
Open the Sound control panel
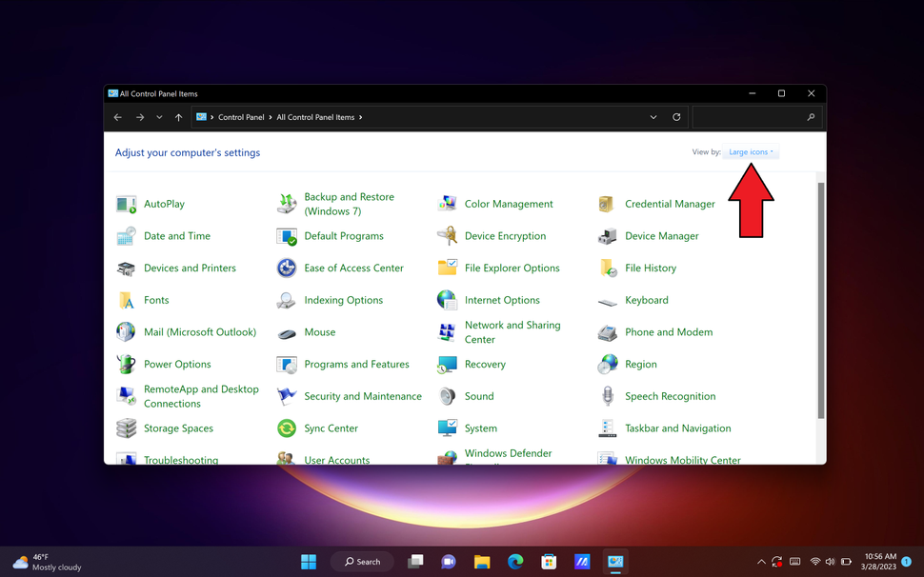479,395
